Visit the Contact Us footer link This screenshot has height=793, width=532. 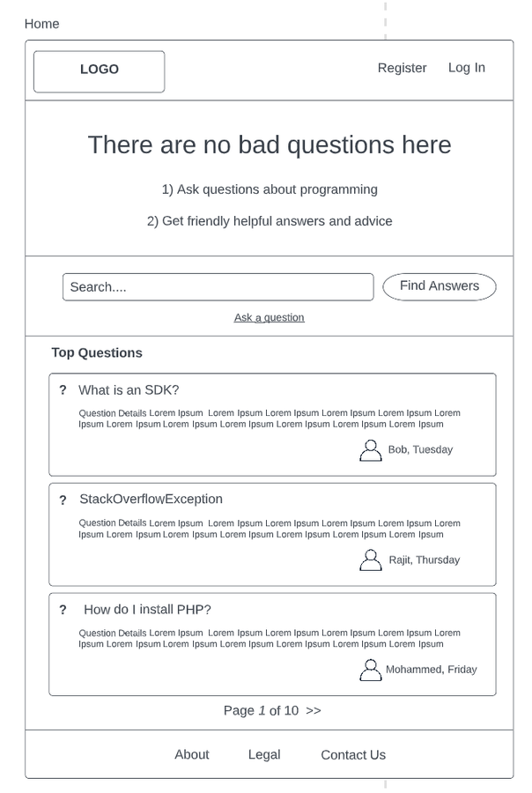353,755
